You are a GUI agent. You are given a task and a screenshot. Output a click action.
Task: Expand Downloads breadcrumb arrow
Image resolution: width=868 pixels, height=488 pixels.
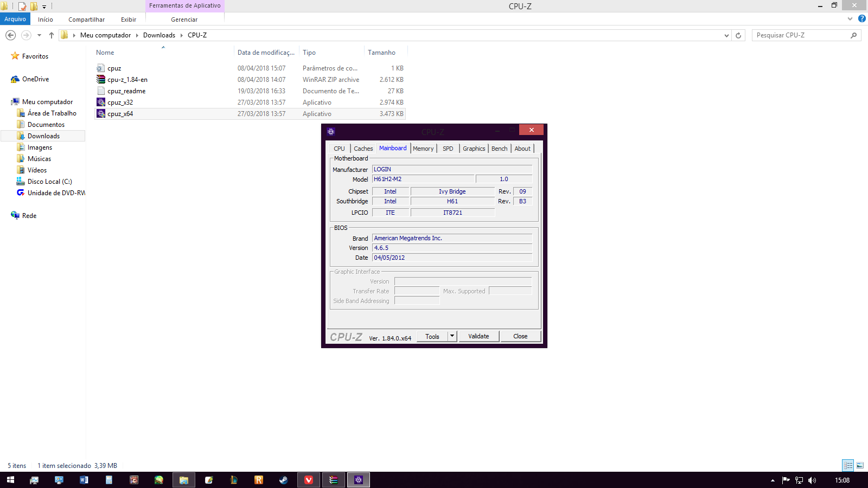tap(182, 35)
